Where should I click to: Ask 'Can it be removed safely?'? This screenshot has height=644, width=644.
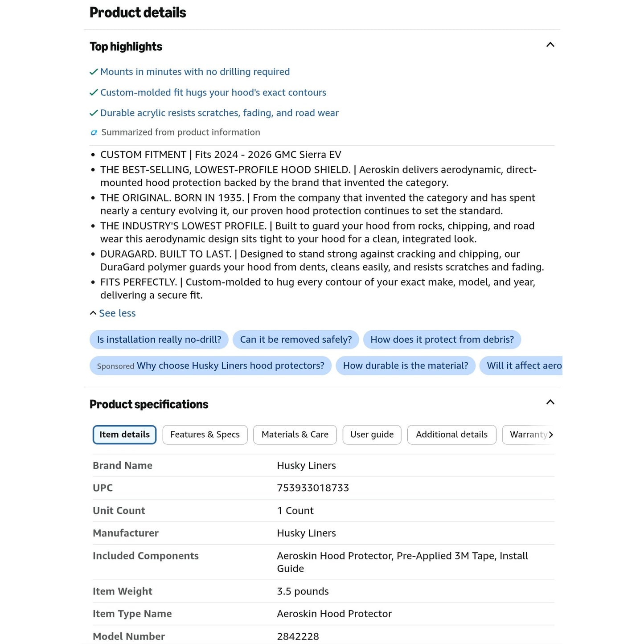click(296, 340)
